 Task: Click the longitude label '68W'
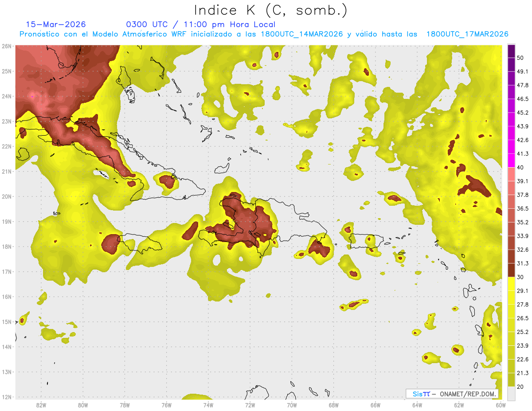coord(333,405)
